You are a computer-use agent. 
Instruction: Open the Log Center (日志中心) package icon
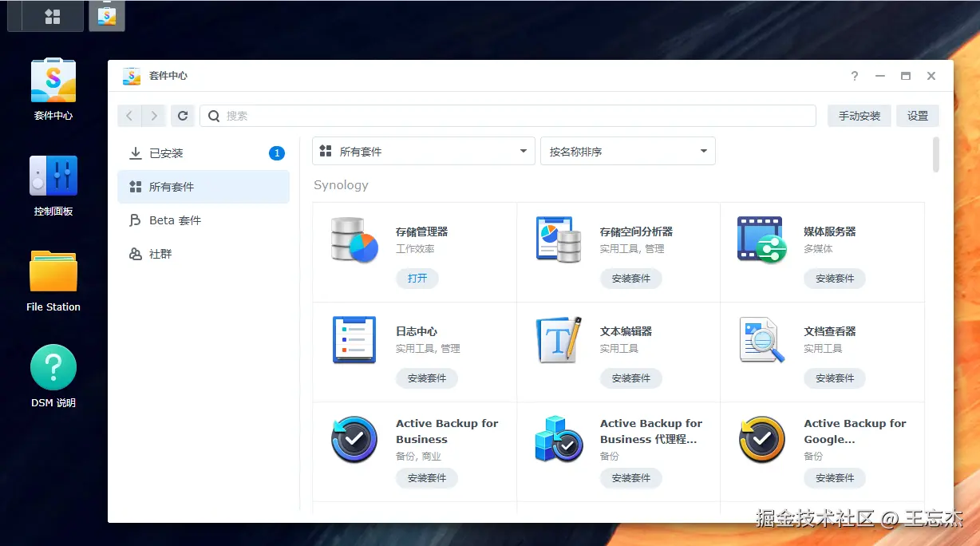tap(354, 339)
